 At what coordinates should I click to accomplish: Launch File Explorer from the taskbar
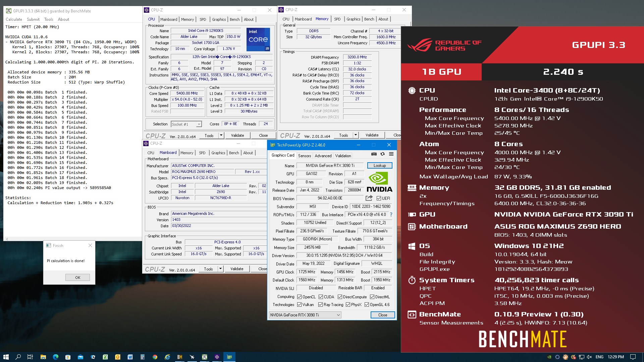(x=43, y=357)
